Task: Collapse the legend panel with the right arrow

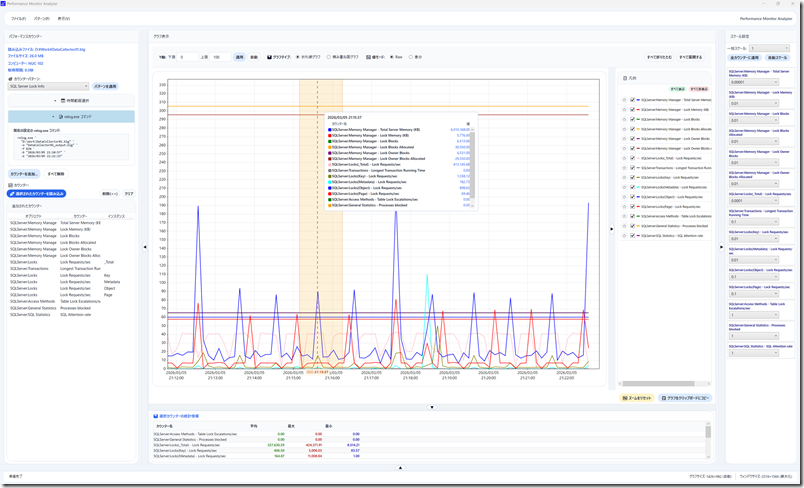Action: tap(612, 229)
